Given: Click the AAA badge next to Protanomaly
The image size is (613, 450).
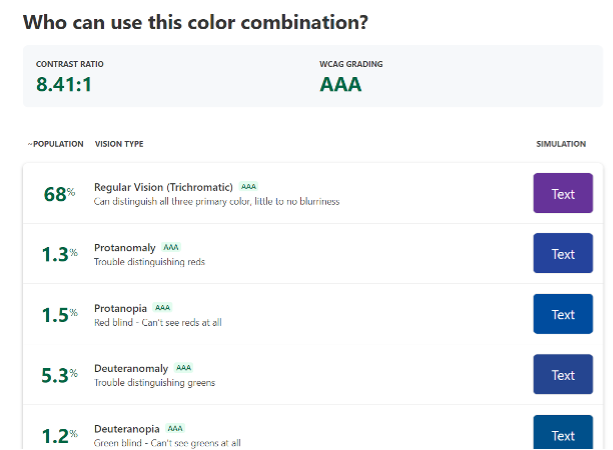Looking at the screenshot, I should 171,247.
